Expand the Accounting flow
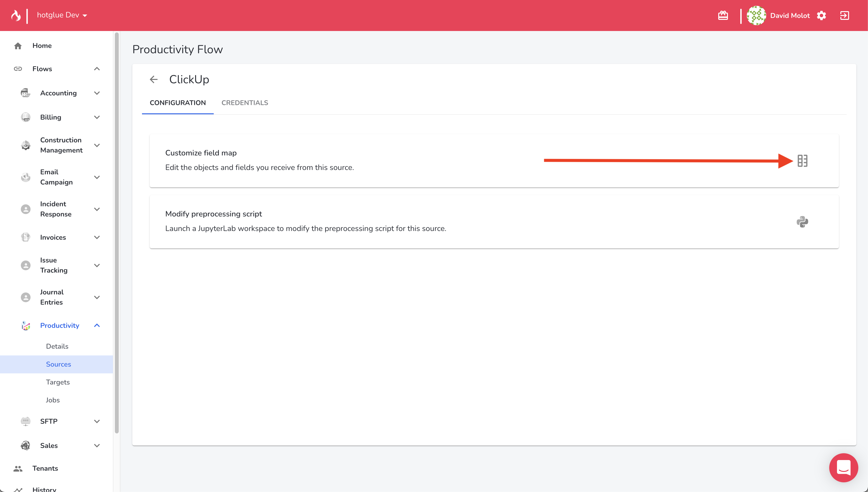This screenshot has height=492, width=868. [97, 93]
